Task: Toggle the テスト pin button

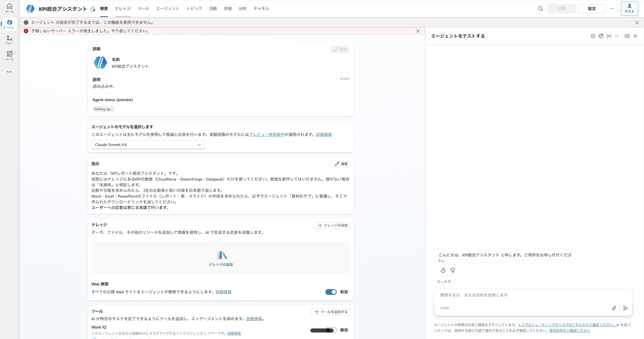Action: click(630, 8)
